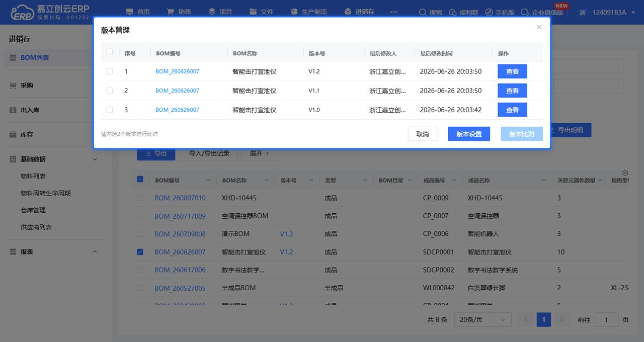Click the 手机版 icon
The height and width of the screenshot is (342, 644).
489,12
